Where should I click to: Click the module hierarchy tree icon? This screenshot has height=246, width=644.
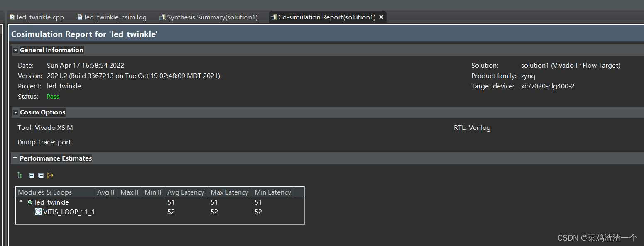point(20,175)
